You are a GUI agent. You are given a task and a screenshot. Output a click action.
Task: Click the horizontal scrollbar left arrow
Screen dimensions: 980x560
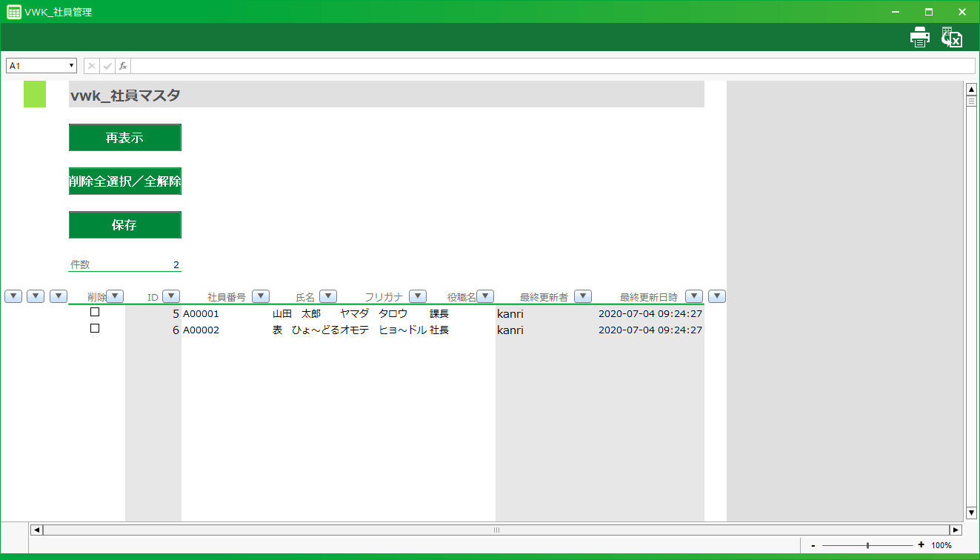click(x=36, y=530)
